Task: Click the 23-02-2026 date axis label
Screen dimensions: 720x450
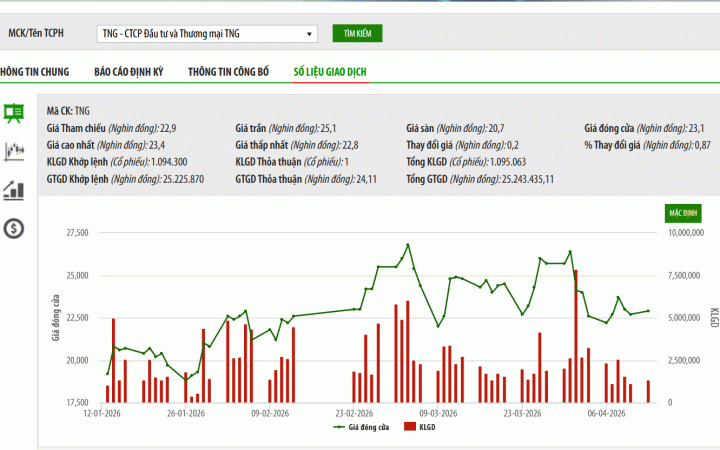Action: coord(354,413)
